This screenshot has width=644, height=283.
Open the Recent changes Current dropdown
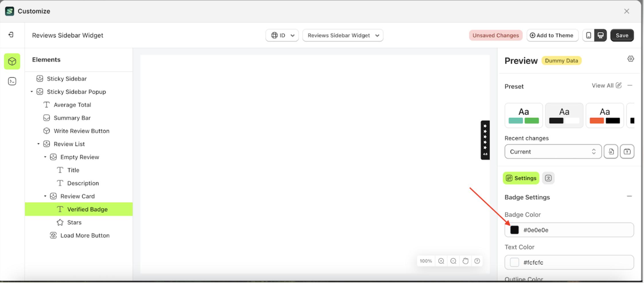553,152
